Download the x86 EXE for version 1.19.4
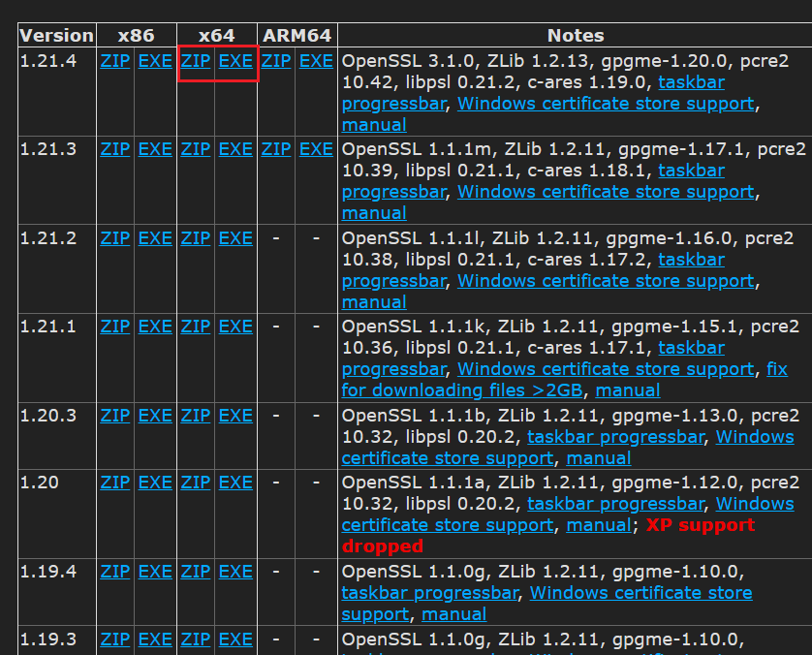The image size is (812, 655). click(x=155, y=571)
